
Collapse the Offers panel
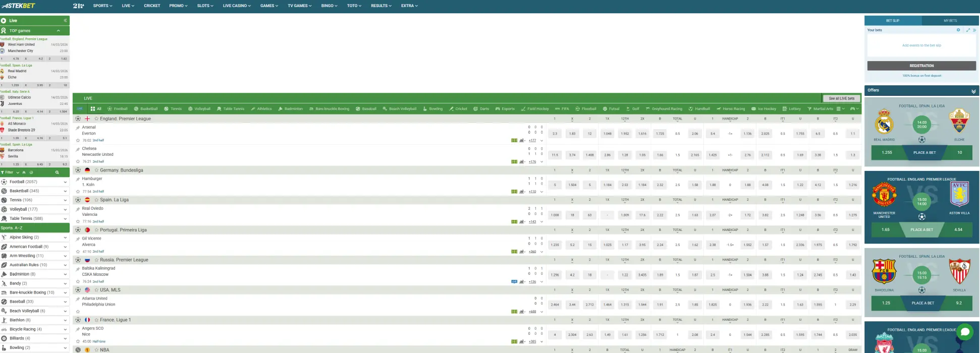pyautogui.click(x=973, y=91)
